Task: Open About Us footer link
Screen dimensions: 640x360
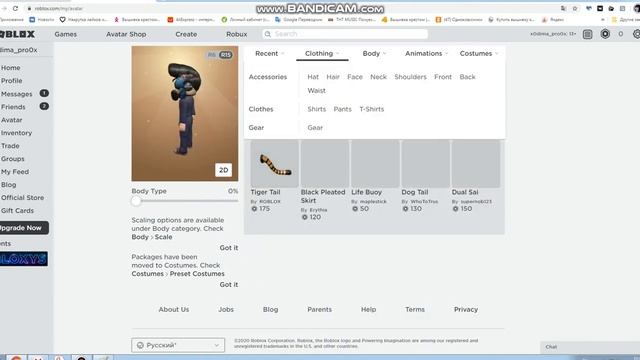Action: pos(174,309)
